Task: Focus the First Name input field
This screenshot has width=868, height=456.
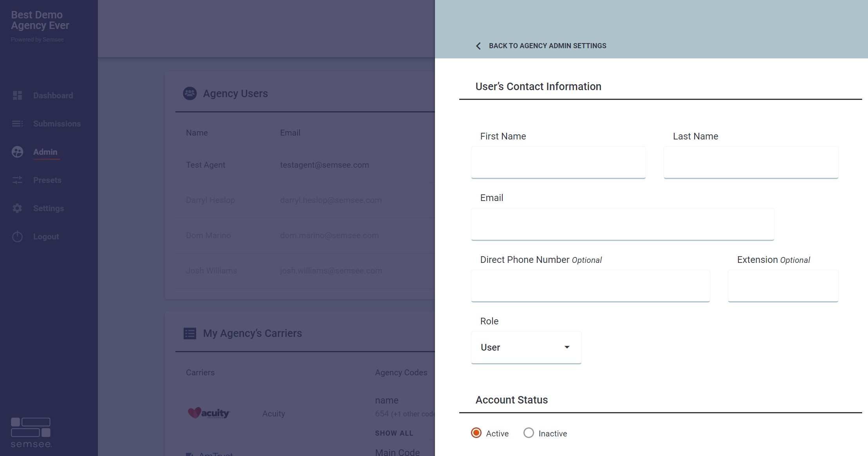Action: coord(558,162)
